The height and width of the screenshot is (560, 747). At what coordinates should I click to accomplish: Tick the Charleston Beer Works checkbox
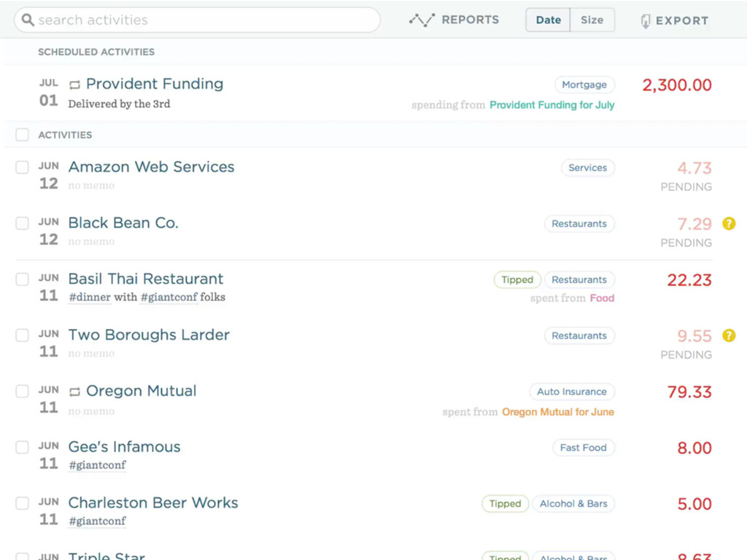point(22,503)
